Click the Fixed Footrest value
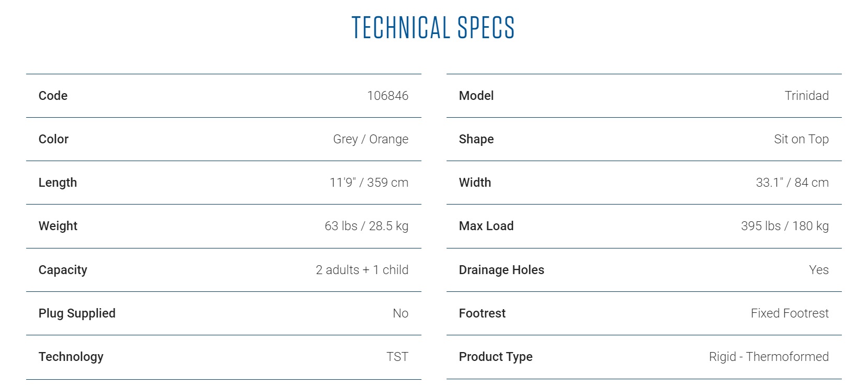Image resolution: width=868 pixels, height=385 pixels. [790, 313]
